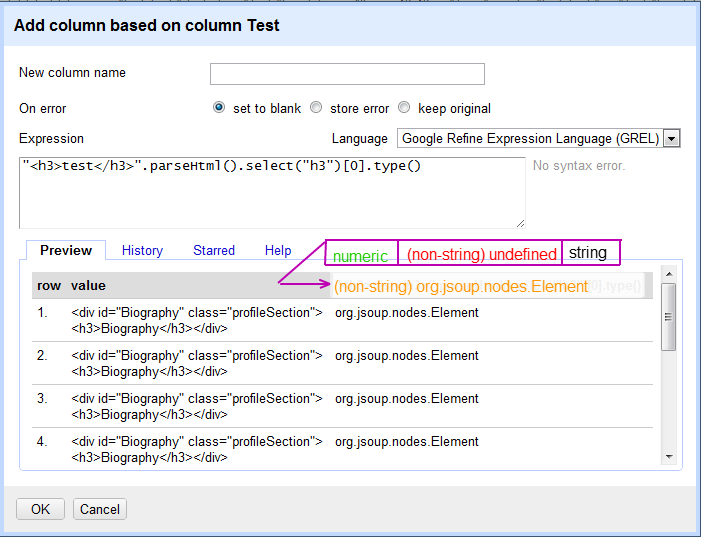Click row 4 result org.jsoup.nodes.Element

coord(407,441)
